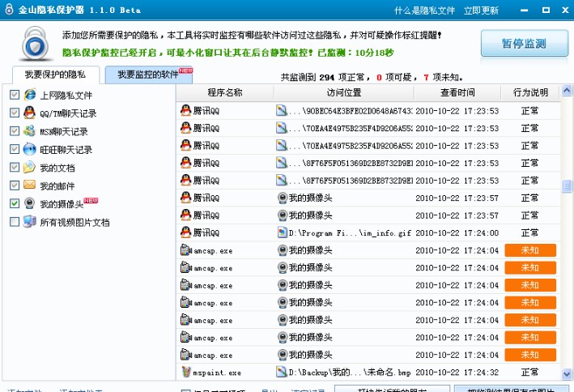Image resolution: width=574 pixels, height=392 pixels.
Task: Switch to the 我要保护的隐私 tab
Action: tap(56, 75)
